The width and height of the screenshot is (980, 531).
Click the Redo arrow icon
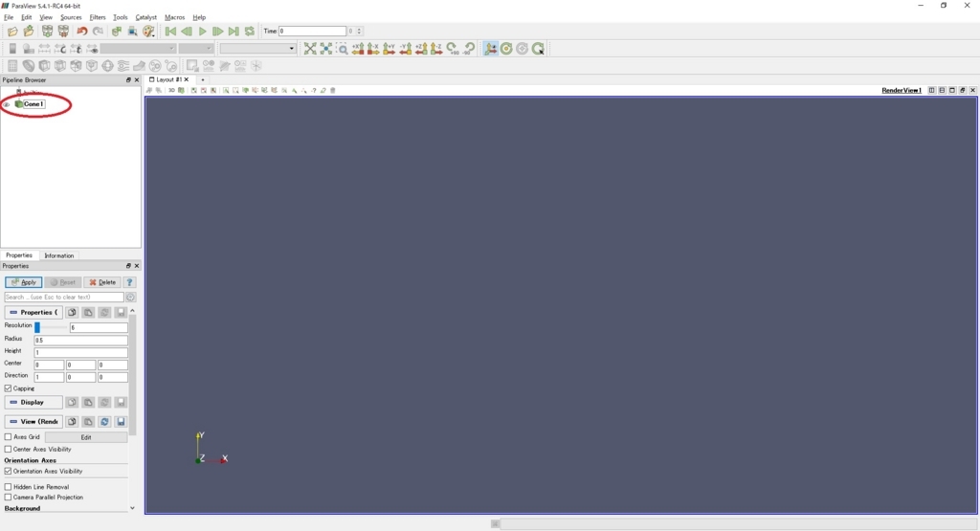click(x=99, y=32)
